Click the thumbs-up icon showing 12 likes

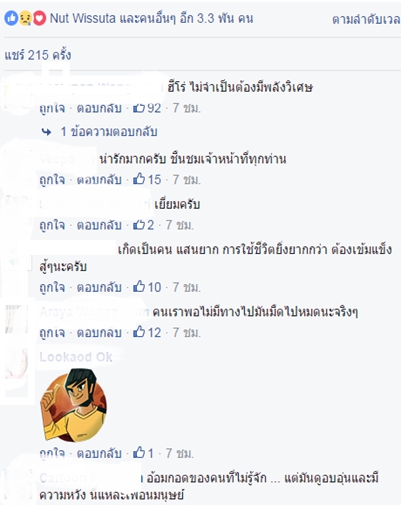click(139, 332)
